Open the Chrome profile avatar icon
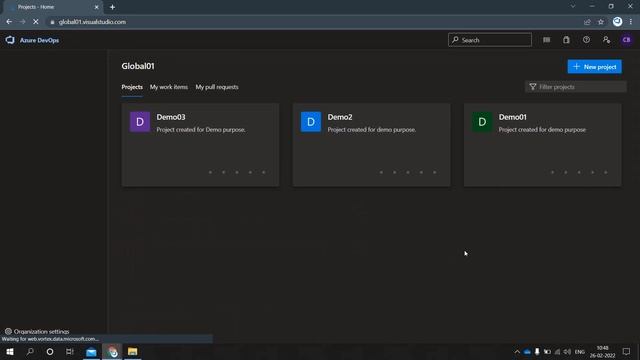The width and height of the screenshot is (640, 360). [617, 22]
